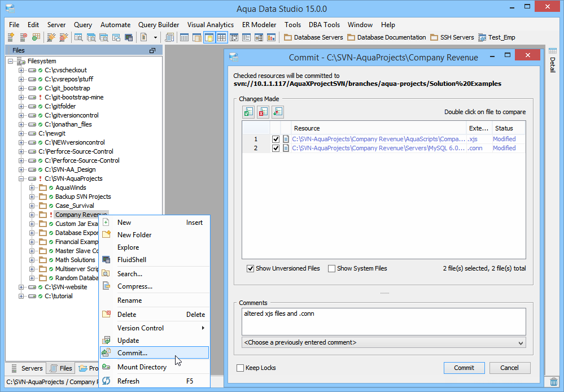This screenshot has width=564, height=392.
Task: Click the Exte... column header
Action: click(479, 128)
